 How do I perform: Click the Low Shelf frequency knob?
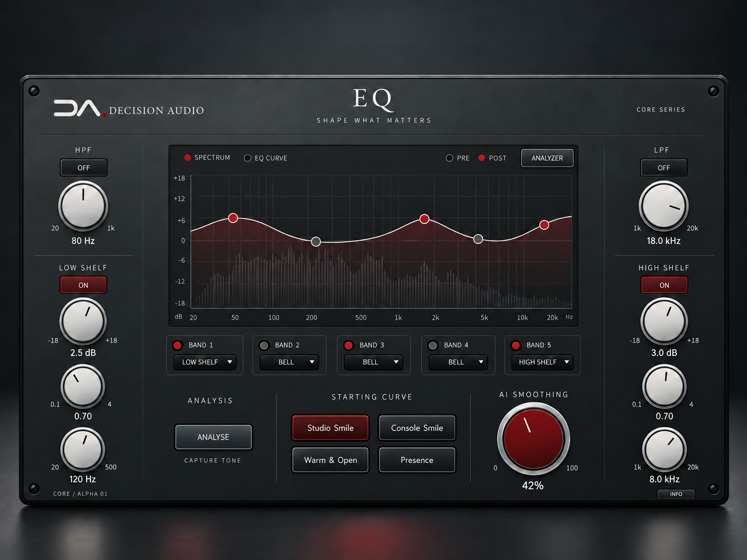click(83, 449)
